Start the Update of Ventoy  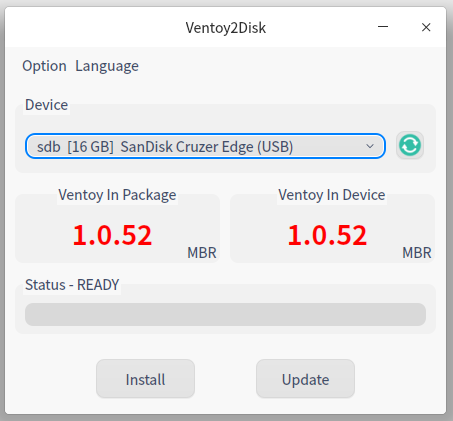305,379
